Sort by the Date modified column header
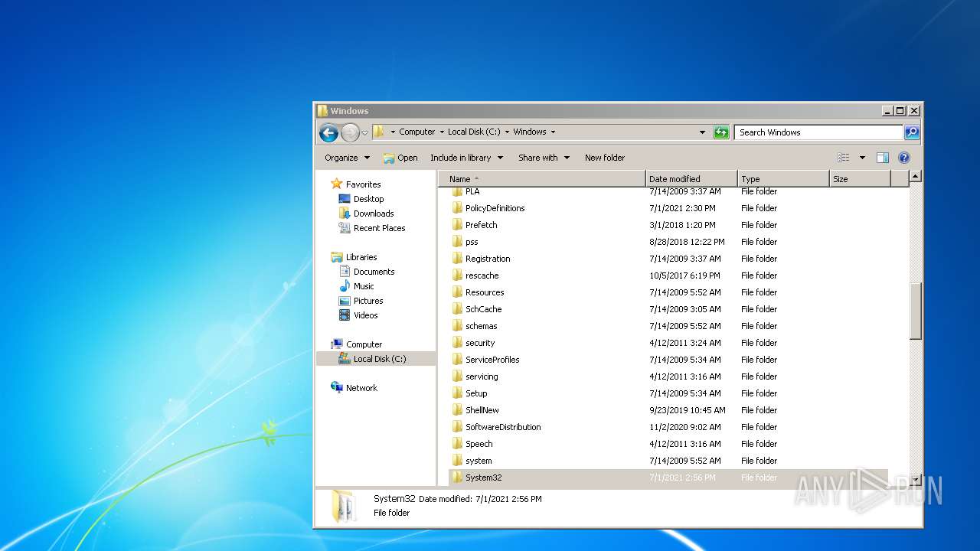The image size is (980, 551). [691, 179]
